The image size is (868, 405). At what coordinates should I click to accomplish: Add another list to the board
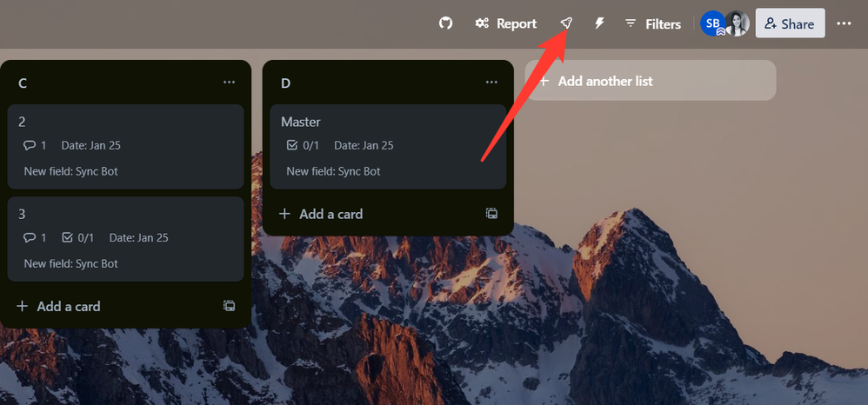(x=651, y=81)
